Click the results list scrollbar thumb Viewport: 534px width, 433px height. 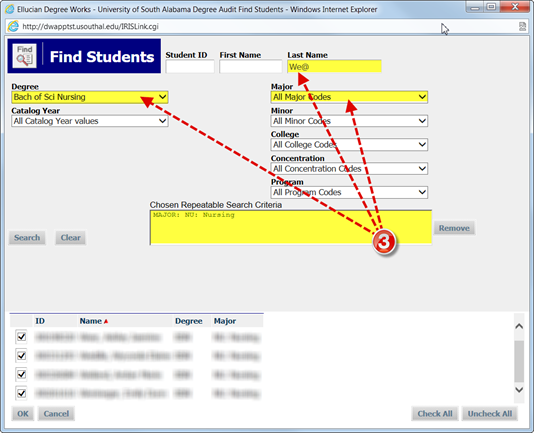(x=519, y=361)
